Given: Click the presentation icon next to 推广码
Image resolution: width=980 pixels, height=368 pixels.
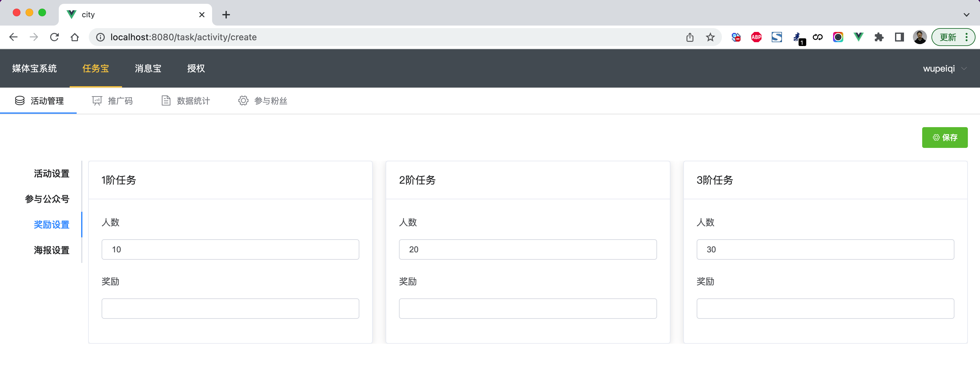Looking at the screenshot, I should click(97, 101).
